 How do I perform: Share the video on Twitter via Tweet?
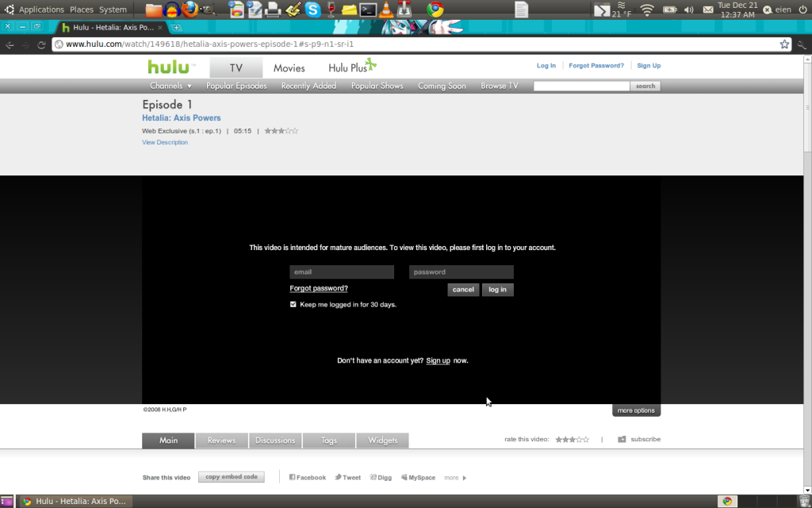(x=347, y=477)
